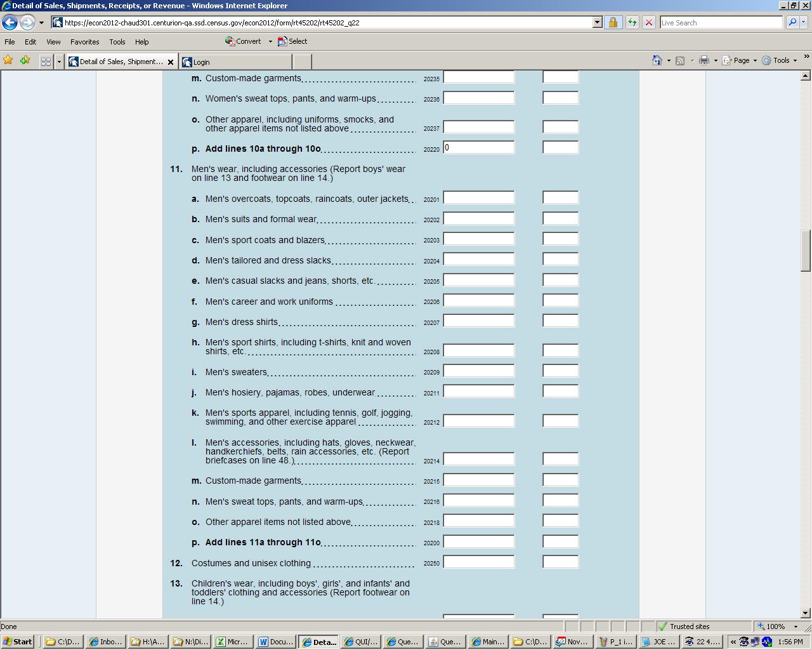Open the Inbox taskbar button
Viewport: 812px width, 650px height.
click(x=106, y=642)
